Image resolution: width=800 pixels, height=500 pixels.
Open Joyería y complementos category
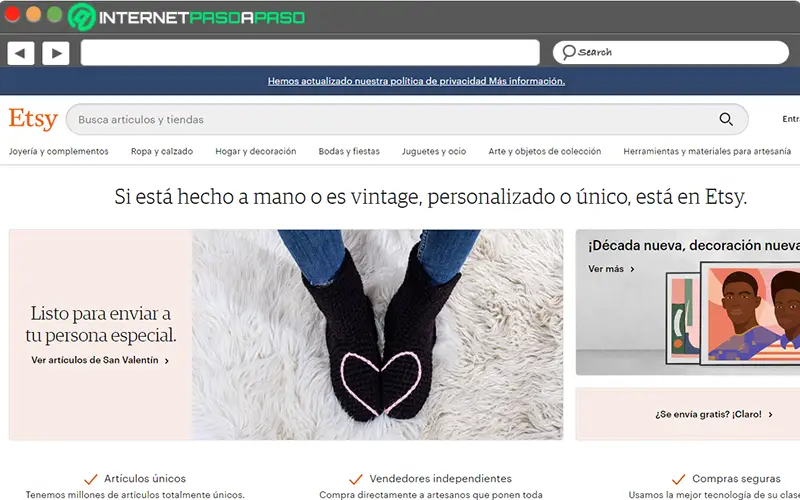point(59,152)
